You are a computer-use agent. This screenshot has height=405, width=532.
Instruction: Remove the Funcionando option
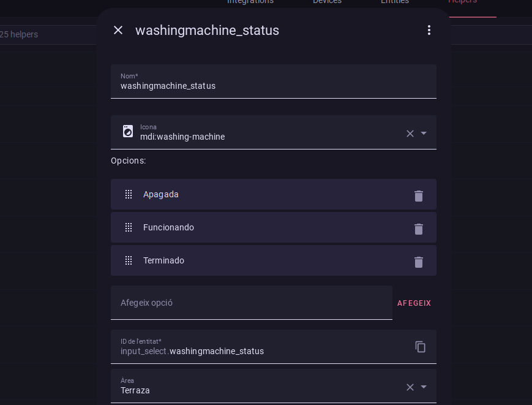(419, 229)
